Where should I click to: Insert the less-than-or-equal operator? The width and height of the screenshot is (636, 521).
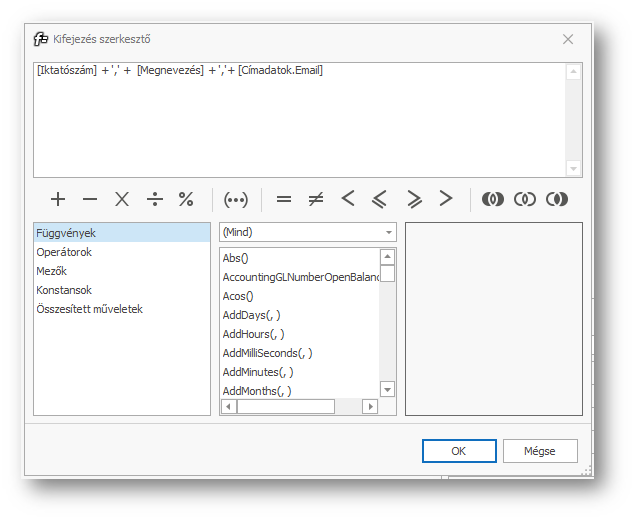click(381, 199)
